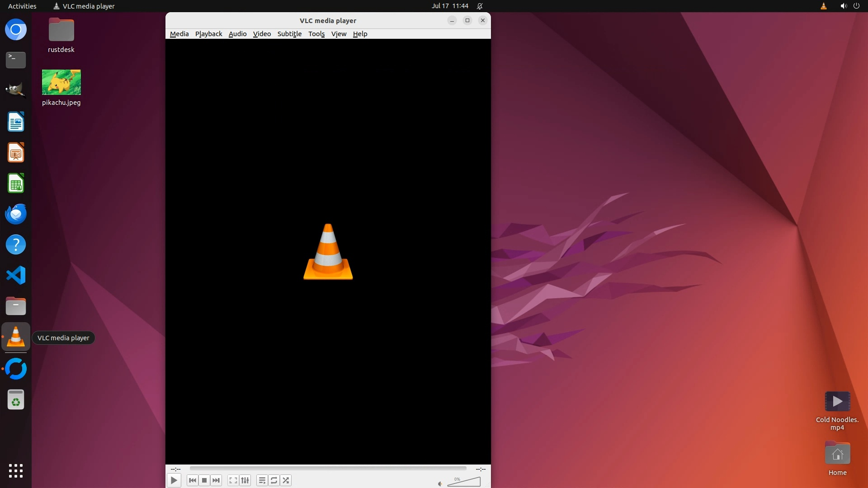Toggle the playlist view
The height and width of the screenshot is (488, 868).
pyautogui.click(x=262, y=480)
